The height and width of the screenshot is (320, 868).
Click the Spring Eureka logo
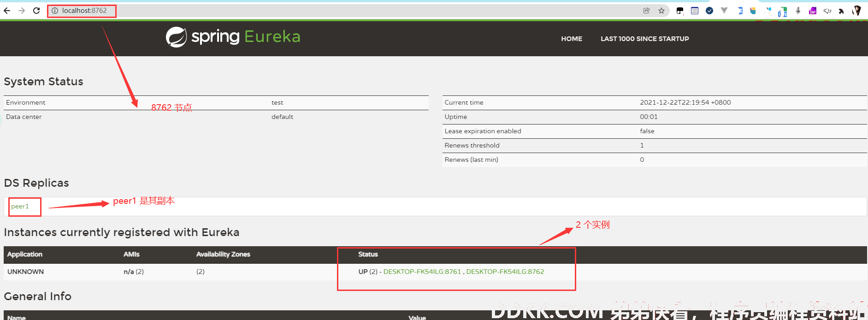233,37
